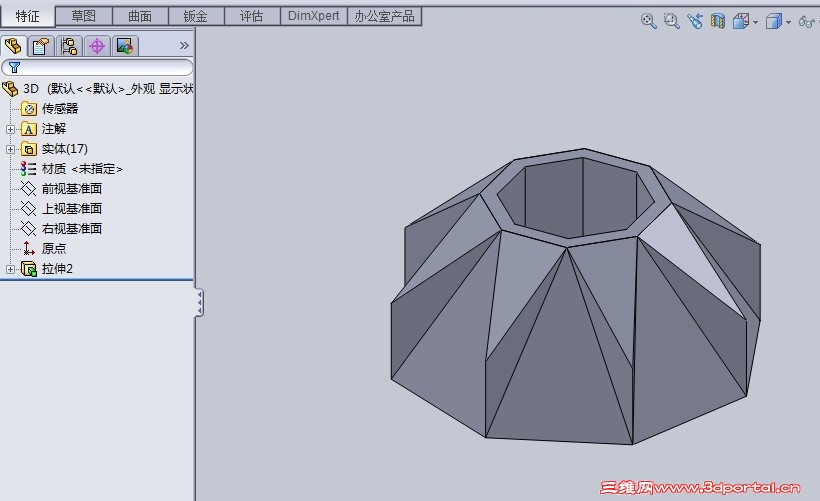
Task: Collapse the side panel via splitter handle
Action: coord(199,303)
